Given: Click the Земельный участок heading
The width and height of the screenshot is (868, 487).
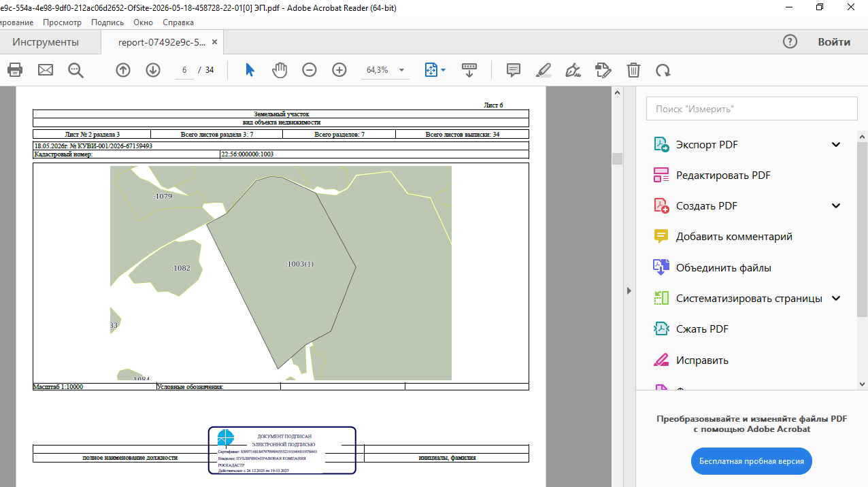Looking at the screenshot, I should tap(281, 114).
